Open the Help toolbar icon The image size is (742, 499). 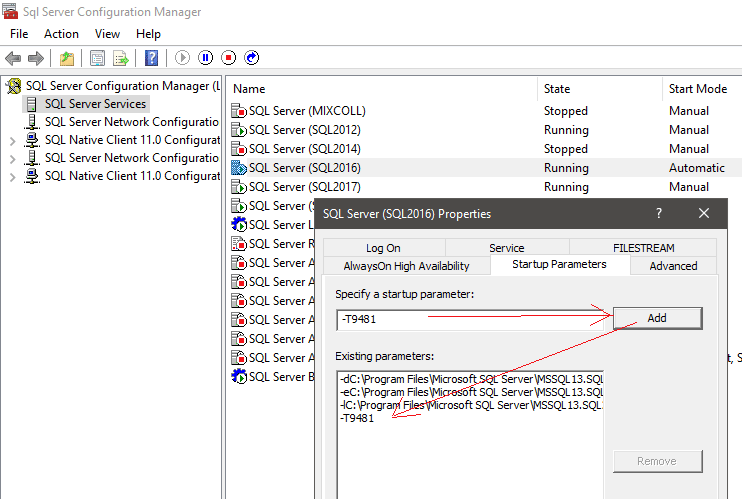pyautogui.click(x=151, y=58)
